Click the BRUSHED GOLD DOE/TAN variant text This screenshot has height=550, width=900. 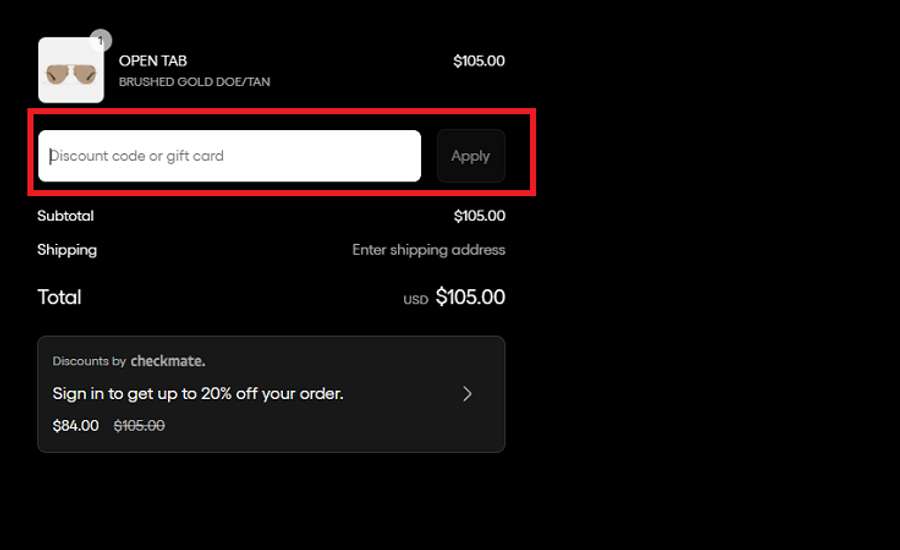click(194, 82)
